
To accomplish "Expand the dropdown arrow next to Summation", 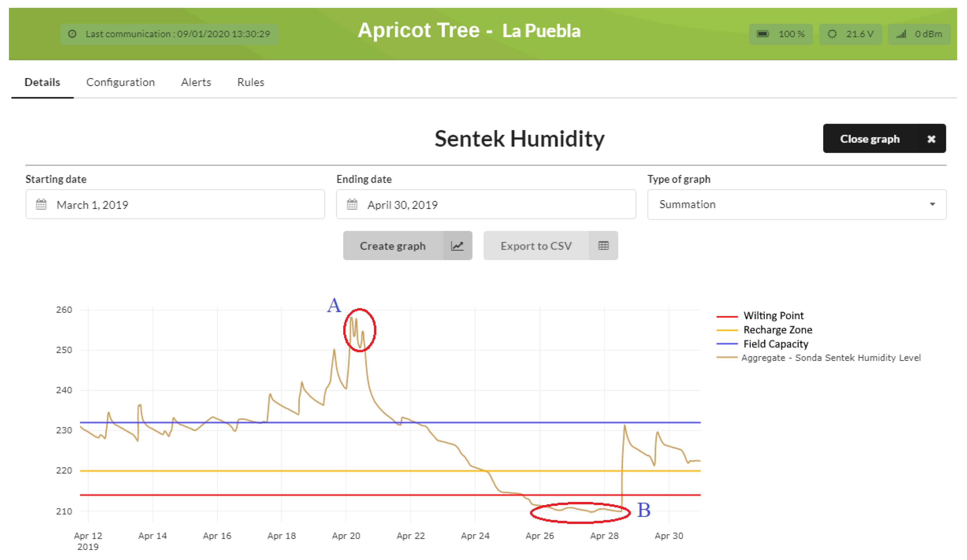I will coord(933,204).
